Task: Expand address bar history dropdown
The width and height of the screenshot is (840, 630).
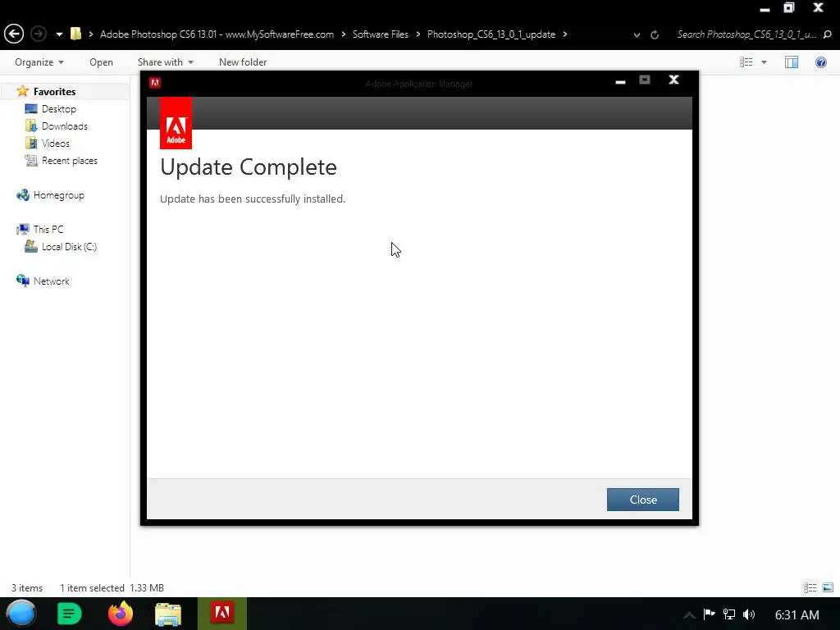Action: pyautogui.click(x=637, y=34)
